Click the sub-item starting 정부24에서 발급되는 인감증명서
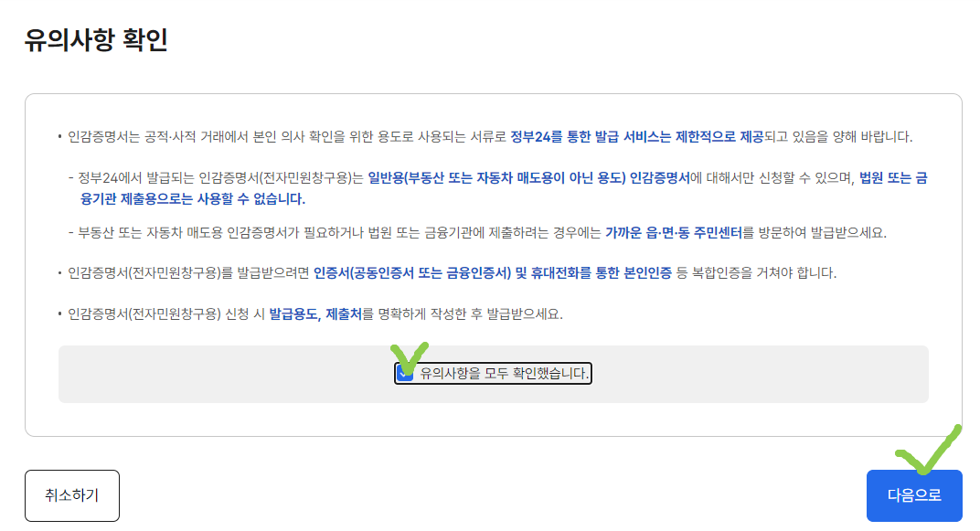 pyautogui.click(x=498, y=188)
